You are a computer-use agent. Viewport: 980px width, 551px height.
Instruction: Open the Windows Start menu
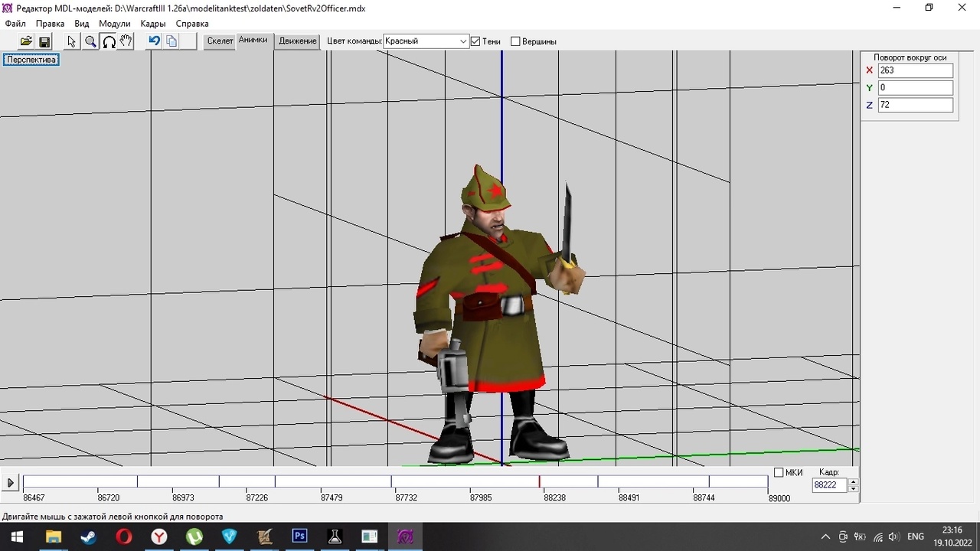17,536
